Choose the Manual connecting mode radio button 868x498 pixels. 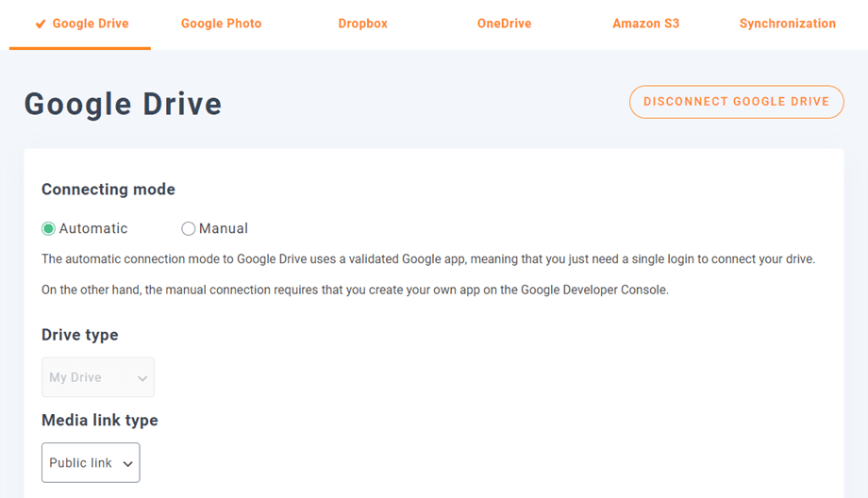tap(189, 228)
